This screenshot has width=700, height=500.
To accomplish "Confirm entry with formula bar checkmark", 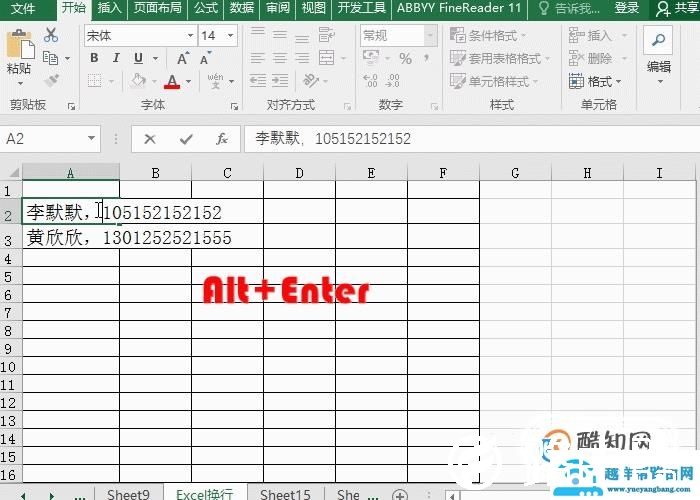I will (x=186, y=139).
